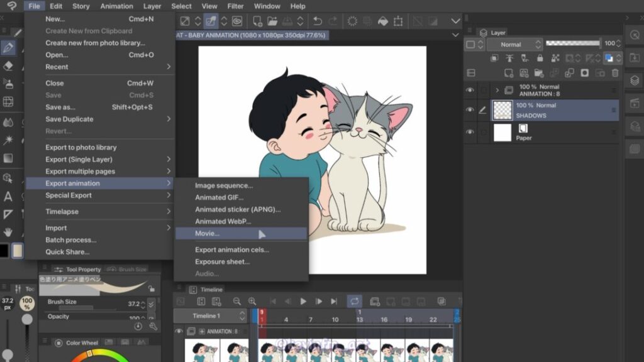
Task: Select the Pen tool in the toolbar
Action: pos(8,47)
